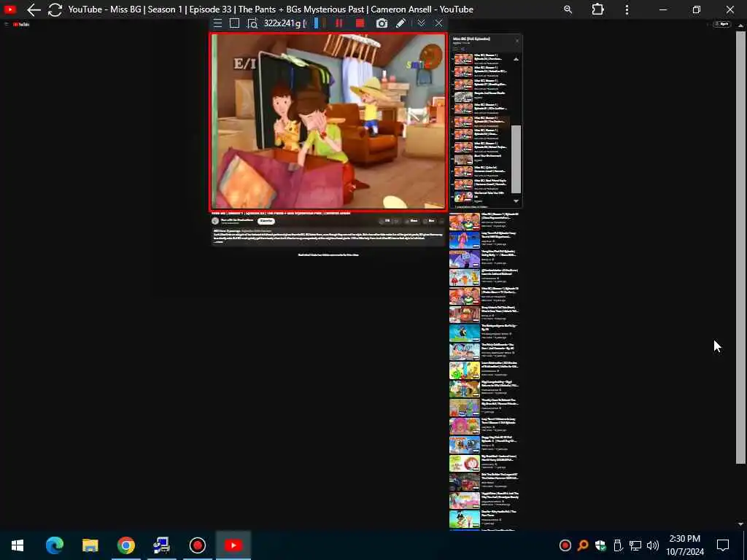Open the three-dot app menu
This screenshot has width=747, height=560.
pos(627,9)
